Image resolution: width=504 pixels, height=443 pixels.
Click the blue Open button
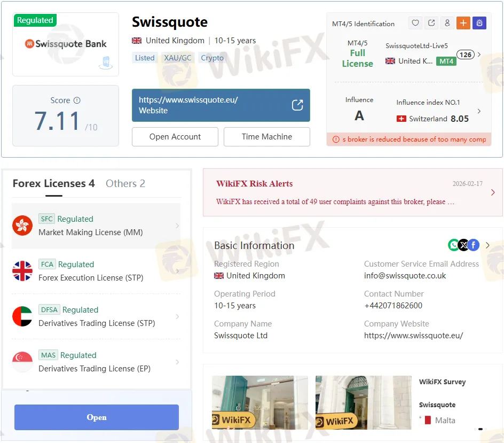[97, 417]
